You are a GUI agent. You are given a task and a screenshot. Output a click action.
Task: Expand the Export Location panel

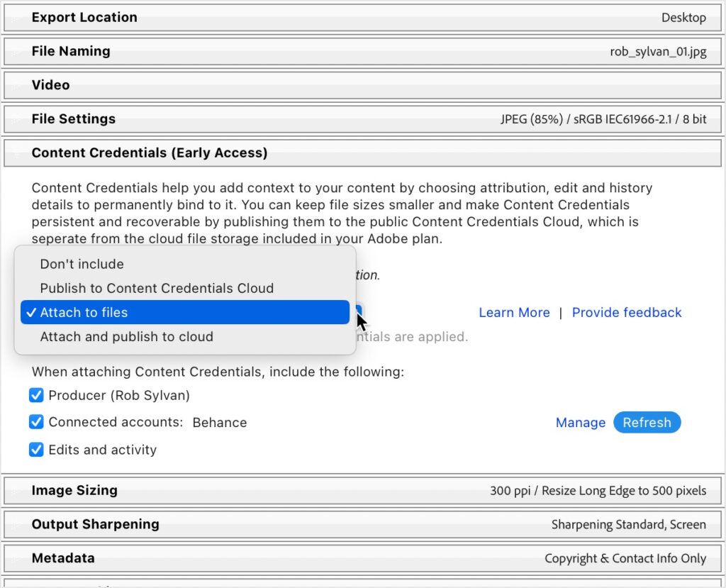362,18
